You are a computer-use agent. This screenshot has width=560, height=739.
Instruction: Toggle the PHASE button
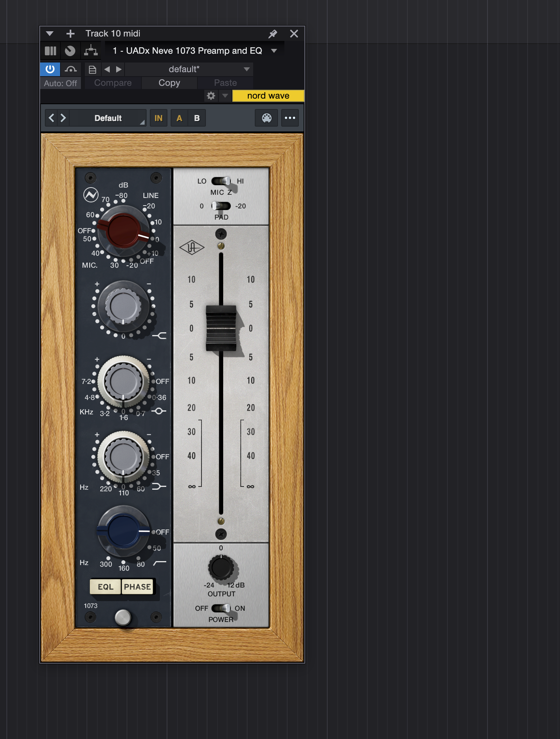pyautogui.click(x=137, y=587)
